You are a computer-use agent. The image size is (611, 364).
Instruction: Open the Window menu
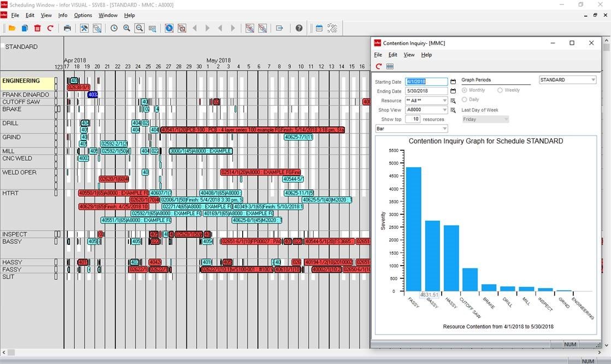click(108, 15)
